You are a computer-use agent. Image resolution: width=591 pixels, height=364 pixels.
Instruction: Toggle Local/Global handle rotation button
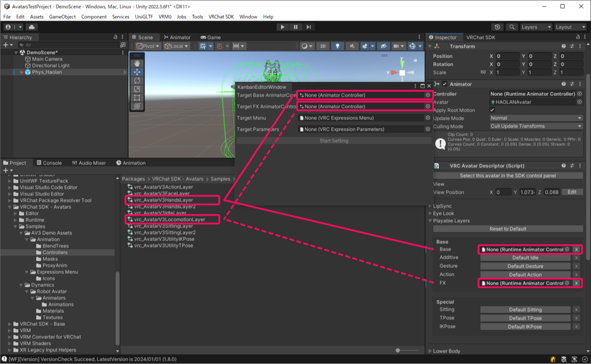177,46
